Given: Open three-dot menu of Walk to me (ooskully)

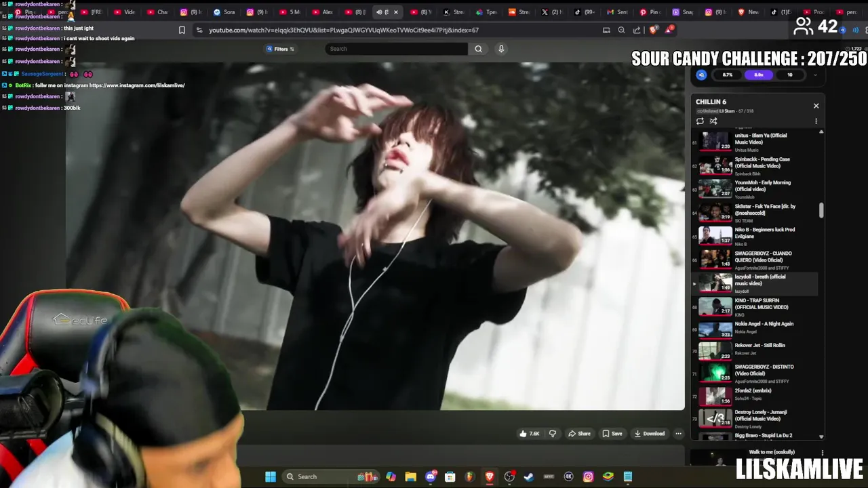Looking at the screenshot, I should [x=822, y=453].
